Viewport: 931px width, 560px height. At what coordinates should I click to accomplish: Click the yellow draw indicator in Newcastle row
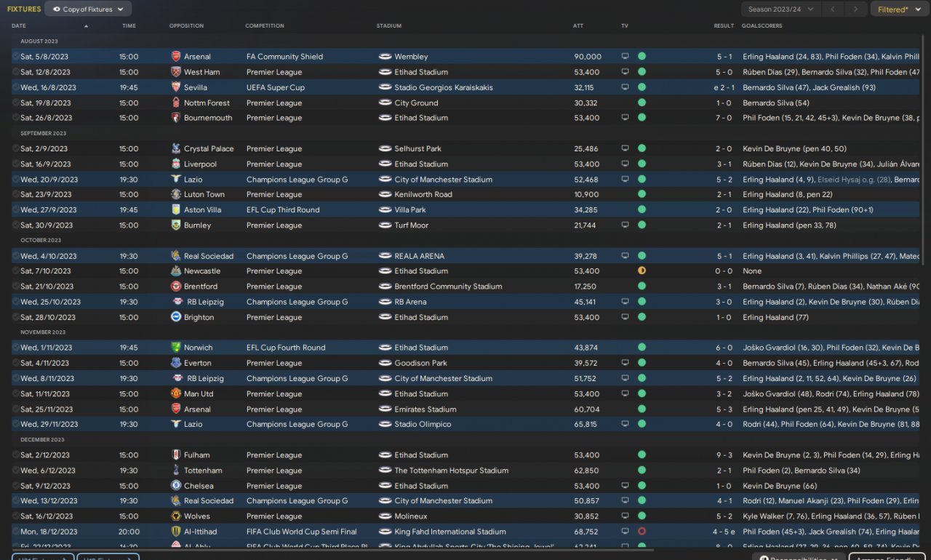pos(642,271)
